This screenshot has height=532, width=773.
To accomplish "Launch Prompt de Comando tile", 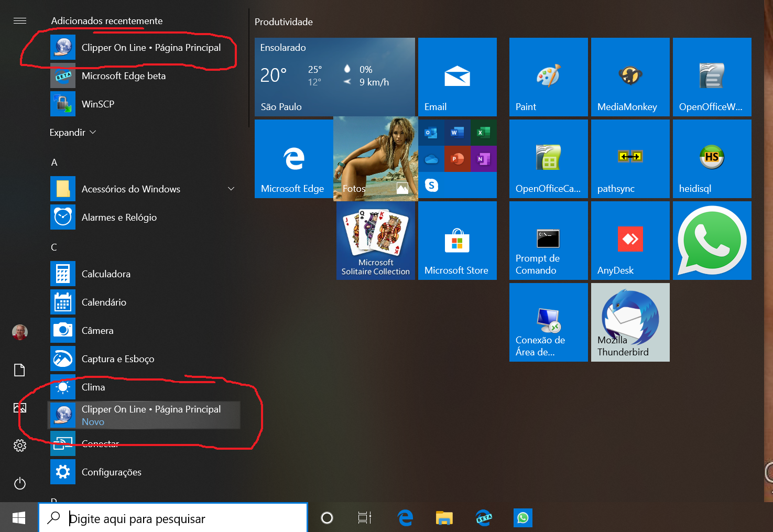I will coord(548,241).
